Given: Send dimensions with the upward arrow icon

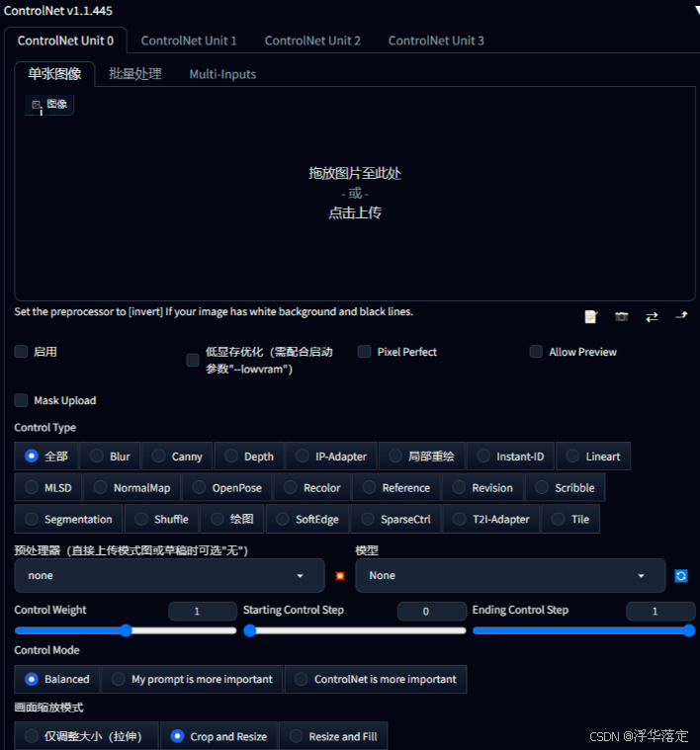Looking at the screenshot, I should point(681,315).
